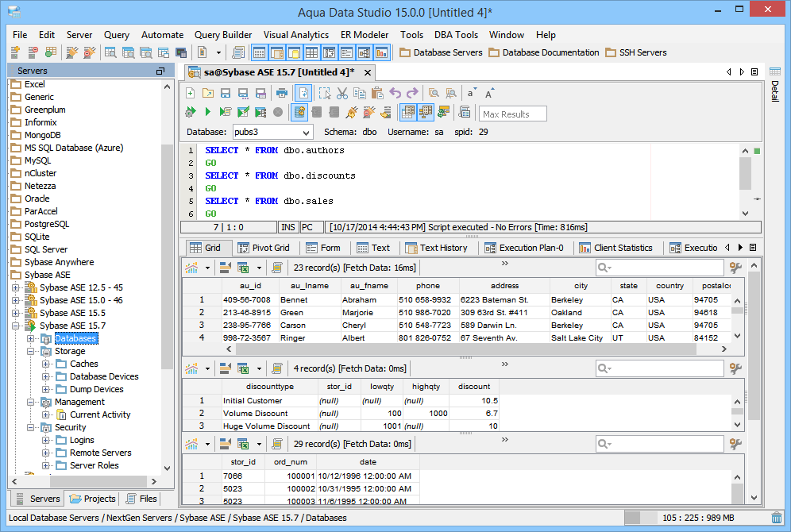Click the Print icon in editor toolbar
This screenshot has height=532, width=791.
tap(281, 93)
